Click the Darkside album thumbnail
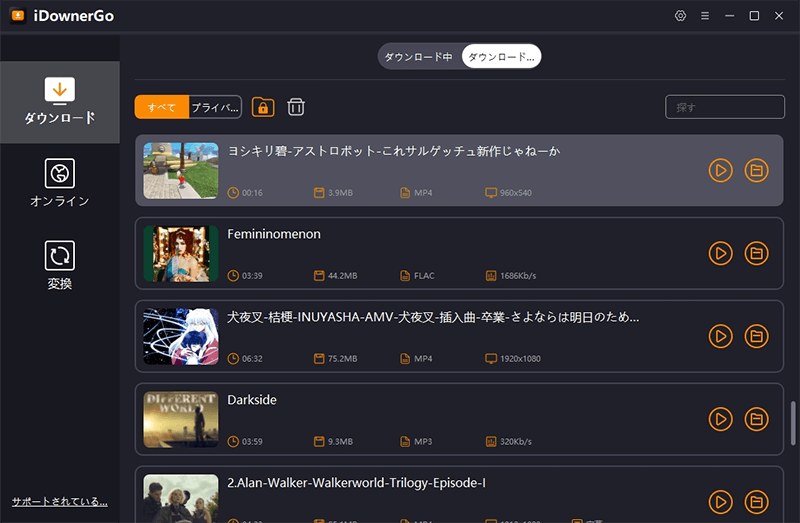 click(181, 419)
